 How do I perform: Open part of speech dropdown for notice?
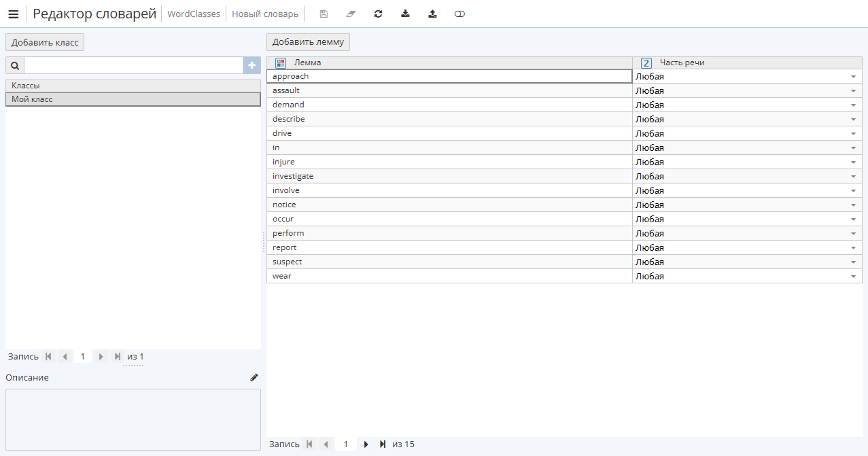(x=853, y=205)
